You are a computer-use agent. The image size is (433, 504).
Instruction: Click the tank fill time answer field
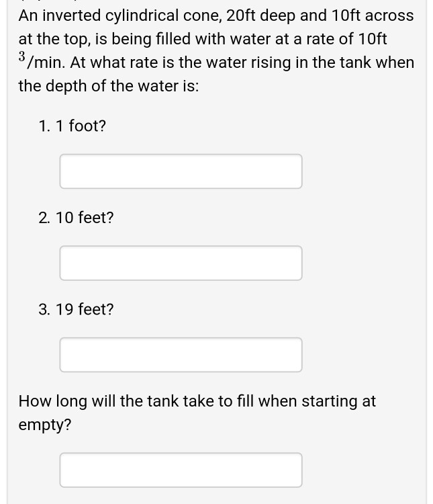pyautogui.click(x=181, y=470)
